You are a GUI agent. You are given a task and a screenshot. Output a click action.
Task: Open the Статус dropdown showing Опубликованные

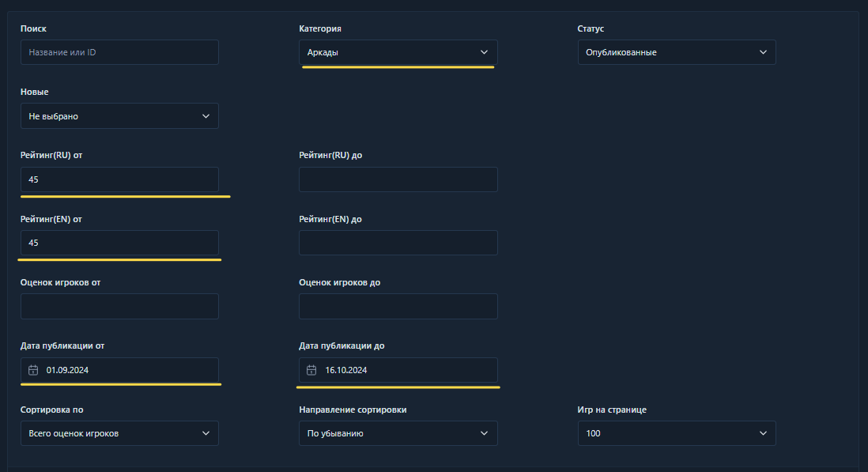pyautogui.click(x=677, y=52)
